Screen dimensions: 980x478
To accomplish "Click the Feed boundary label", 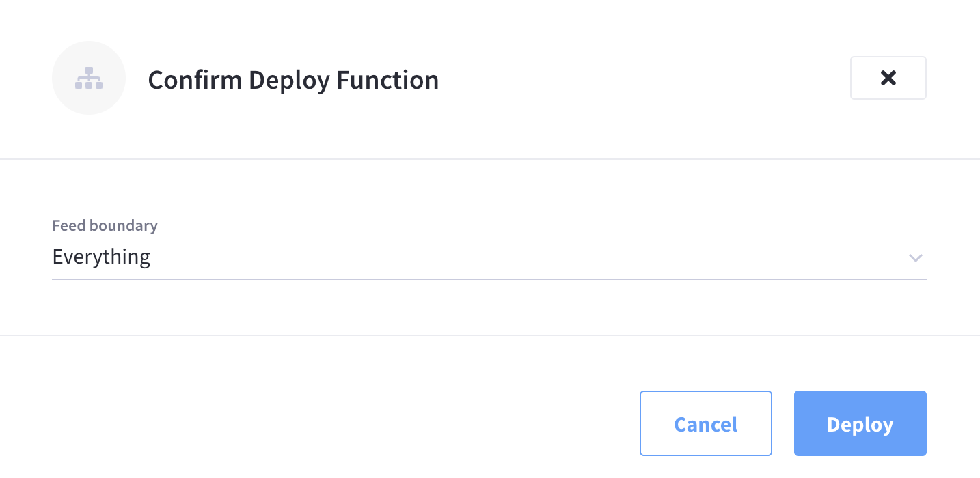I will [105, 225].
